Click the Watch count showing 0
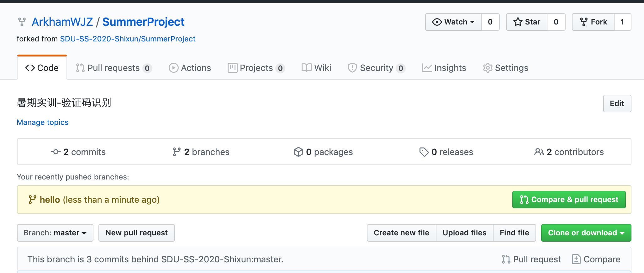This screenshot has width=644, height=273. coord(490,22)
